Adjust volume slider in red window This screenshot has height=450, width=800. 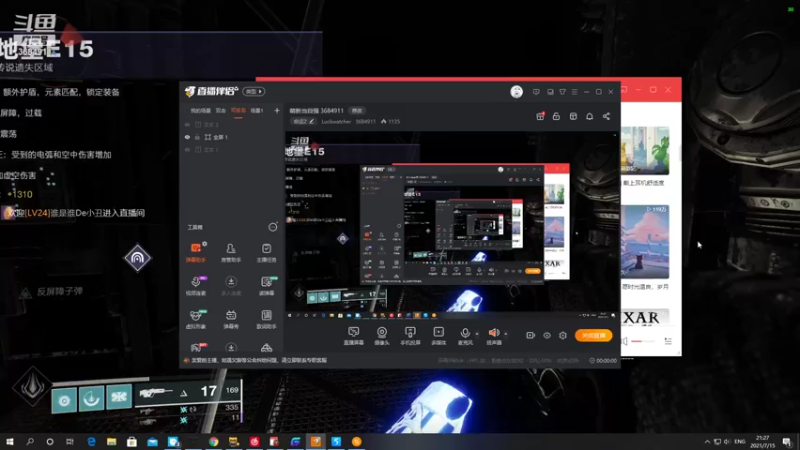tap(644, 341)
